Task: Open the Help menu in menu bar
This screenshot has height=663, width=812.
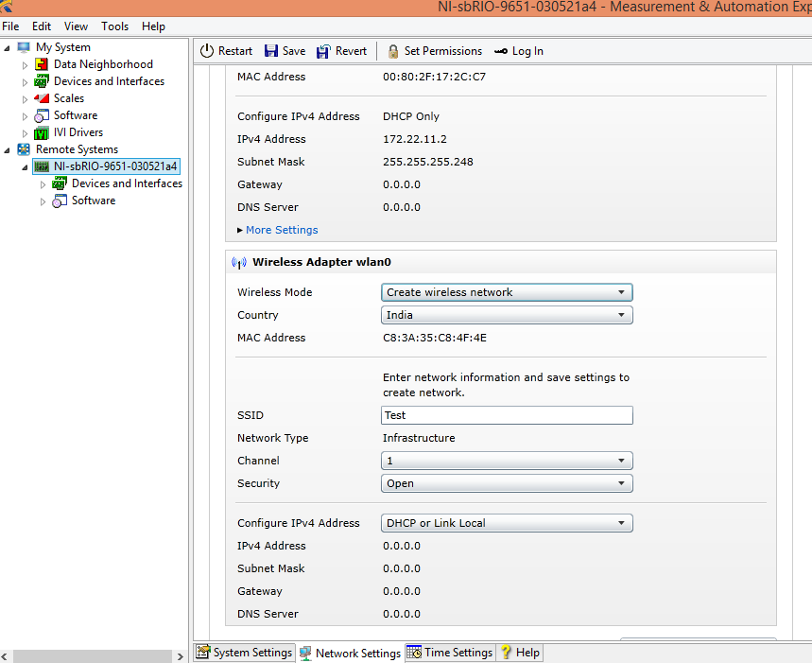Action: (x=153, y=26)
